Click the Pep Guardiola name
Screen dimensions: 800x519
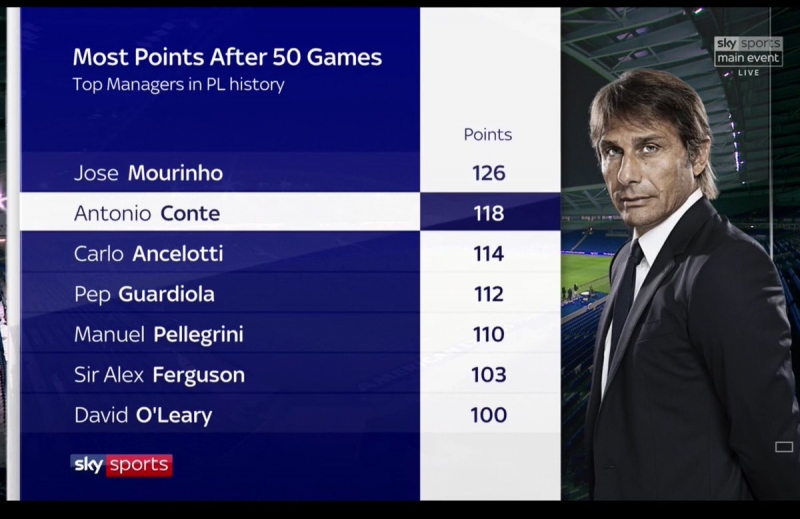[x=144, y=294]
